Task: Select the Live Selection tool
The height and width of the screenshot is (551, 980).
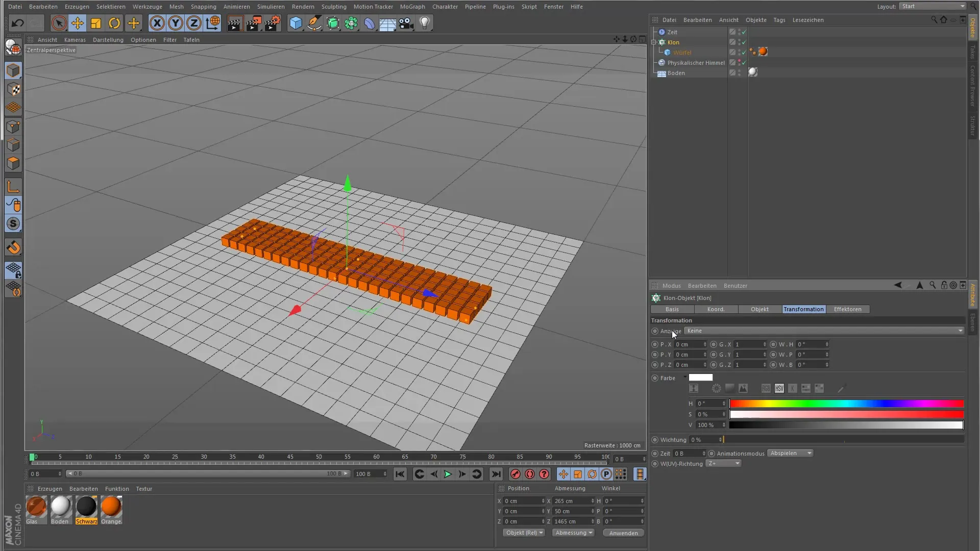Action: (x=59, y=23)
